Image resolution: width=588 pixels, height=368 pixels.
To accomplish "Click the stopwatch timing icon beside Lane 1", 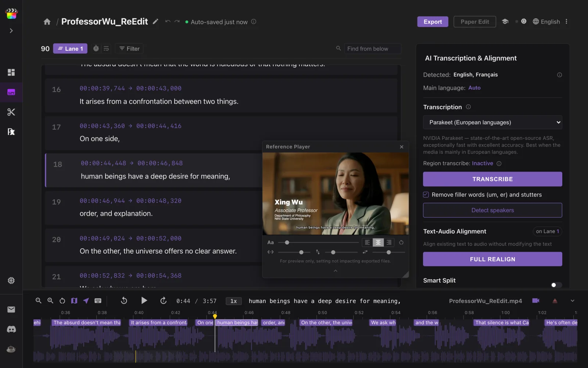I will [96, 48].
